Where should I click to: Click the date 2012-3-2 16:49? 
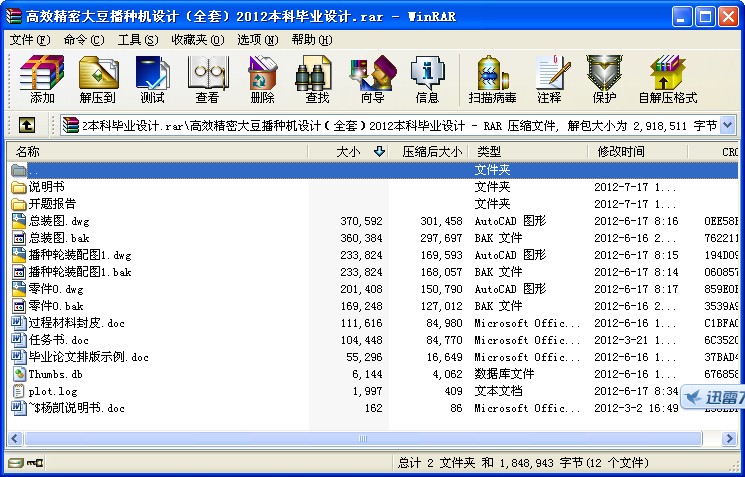click(x=636, y=409)
